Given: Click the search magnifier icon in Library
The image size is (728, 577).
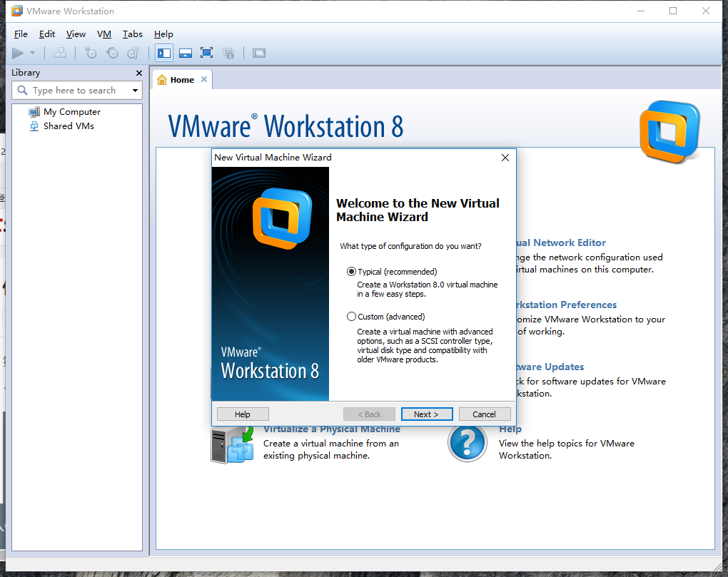Looking at the screenshot, I should [22, 90].
